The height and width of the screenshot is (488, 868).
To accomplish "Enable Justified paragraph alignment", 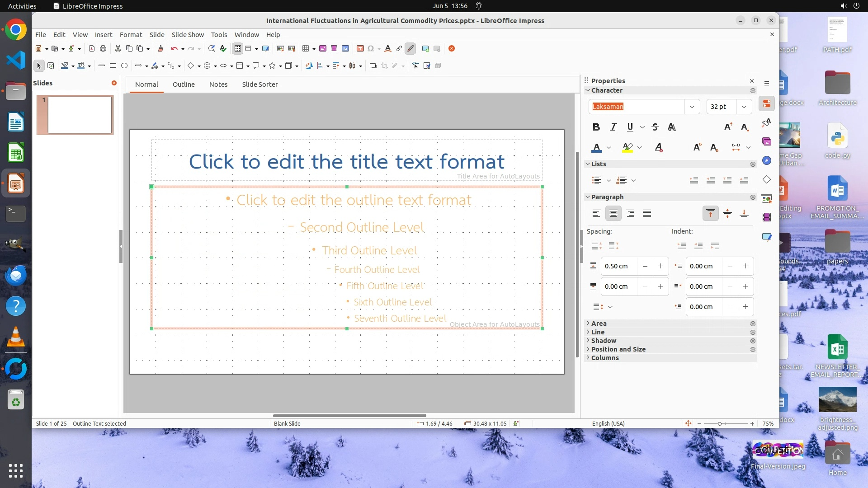I will (x=647, y=213).
